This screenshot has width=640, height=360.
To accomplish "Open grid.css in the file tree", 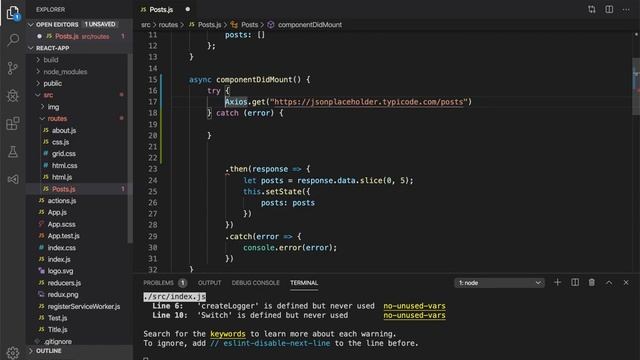I will pyautogui.click(x=64, y=154).
